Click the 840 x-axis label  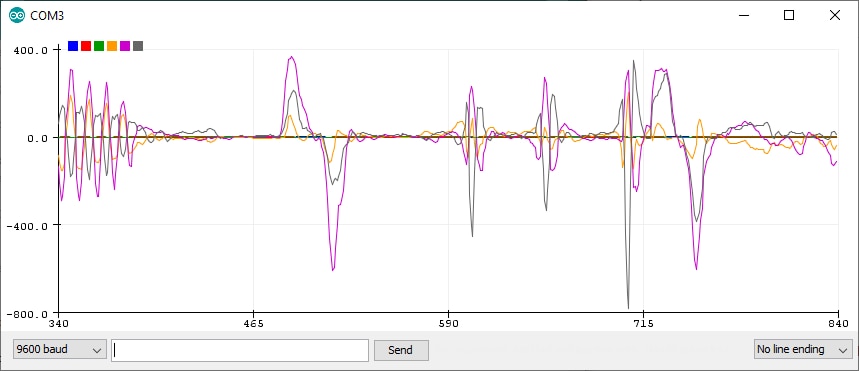click(x=838, y=323)
